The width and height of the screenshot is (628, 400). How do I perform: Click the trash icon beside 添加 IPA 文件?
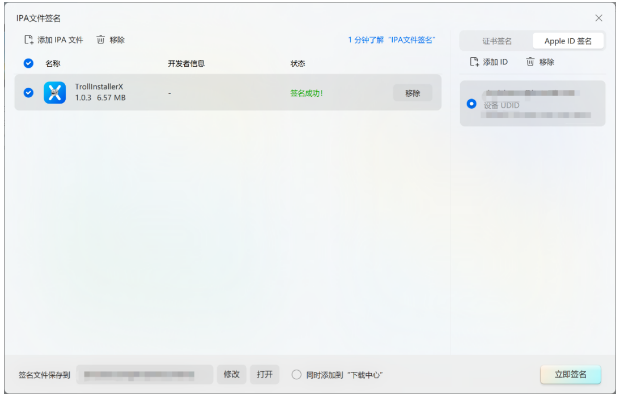click(101, 40)
